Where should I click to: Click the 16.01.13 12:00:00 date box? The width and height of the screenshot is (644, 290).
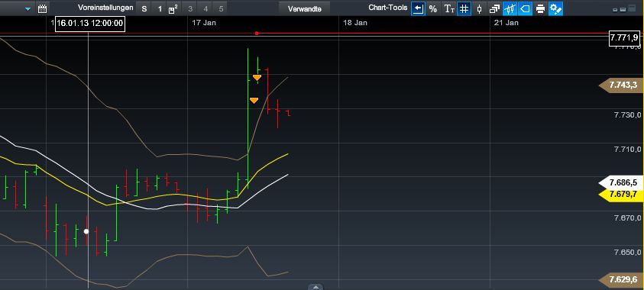(90, 23)
